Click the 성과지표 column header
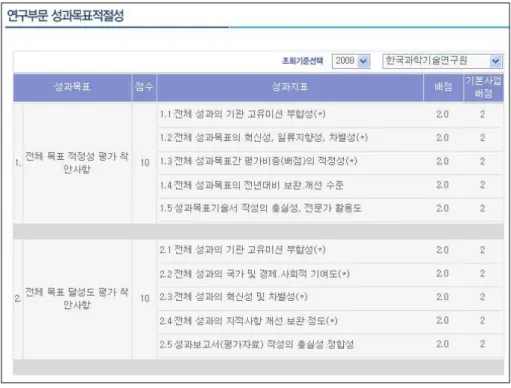 point(290,87)
